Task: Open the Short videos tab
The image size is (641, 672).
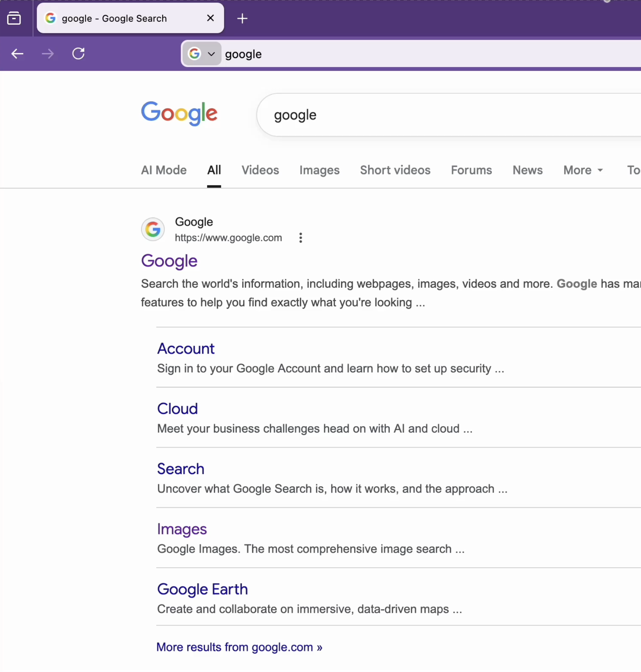Action: pos(395,170)
